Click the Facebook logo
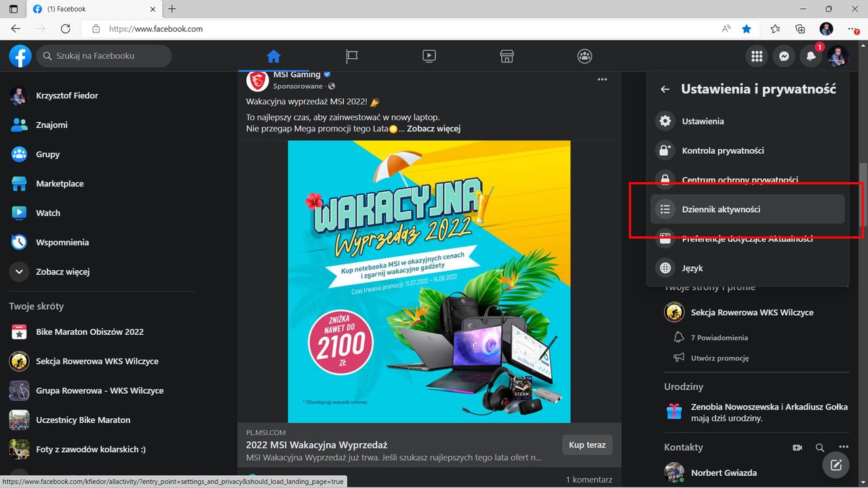The height and width of the screenshot is (488, 868). tap(20, 56)
